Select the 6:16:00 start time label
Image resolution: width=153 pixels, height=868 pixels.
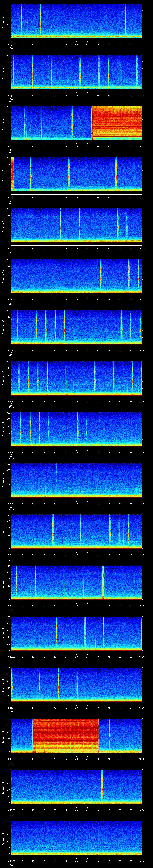(x=11, y=708)
